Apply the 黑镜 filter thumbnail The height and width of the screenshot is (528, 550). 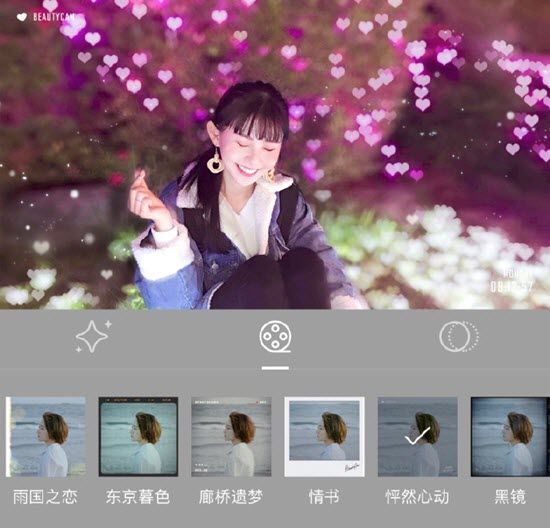click(x=510, y=437)
